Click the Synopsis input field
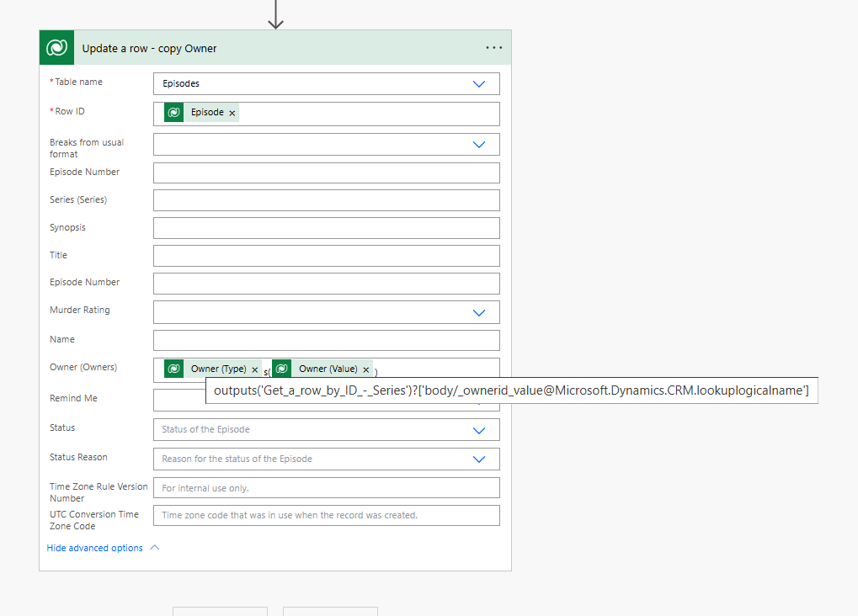The height and width of the screenshot is (616, 858). [326, 228]
